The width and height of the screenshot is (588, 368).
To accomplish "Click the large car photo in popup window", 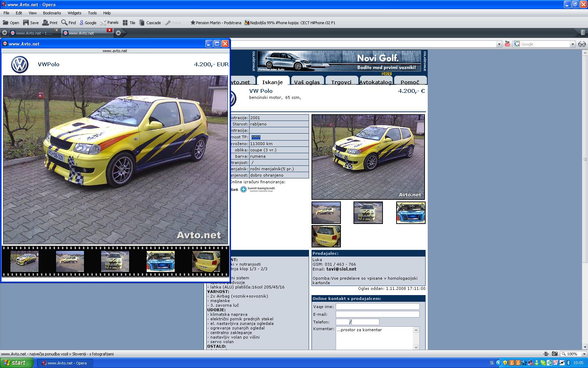I will tap(115, 160).
